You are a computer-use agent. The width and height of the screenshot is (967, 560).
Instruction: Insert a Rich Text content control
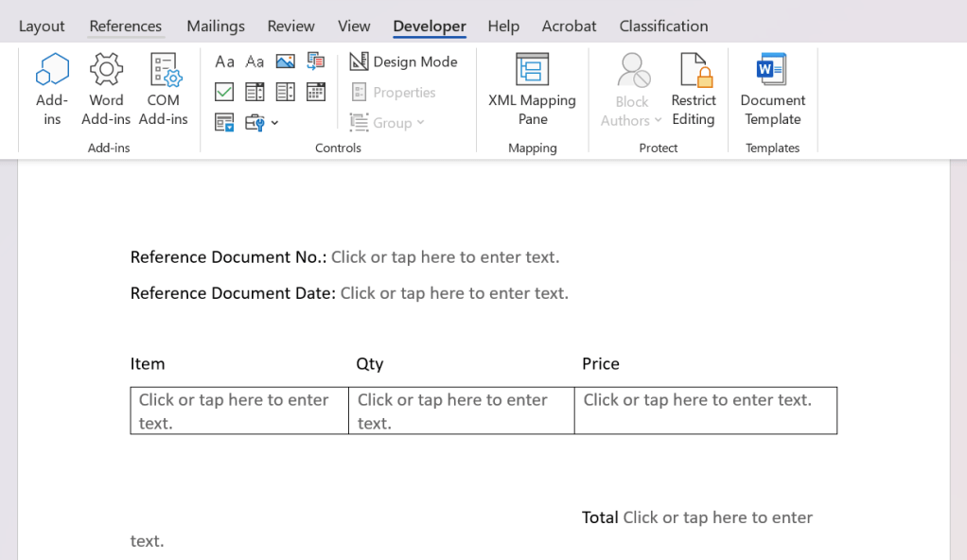click(224, 61)
